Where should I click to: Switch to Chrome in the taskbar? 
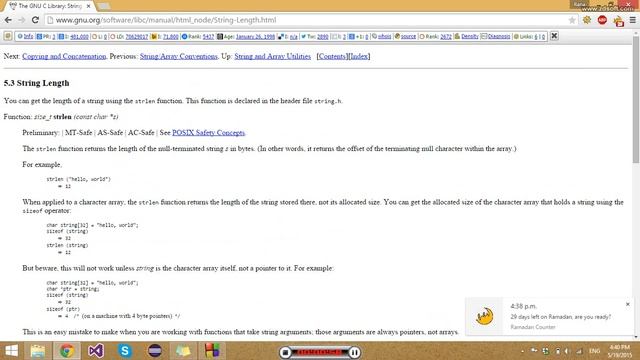(67, 351)
